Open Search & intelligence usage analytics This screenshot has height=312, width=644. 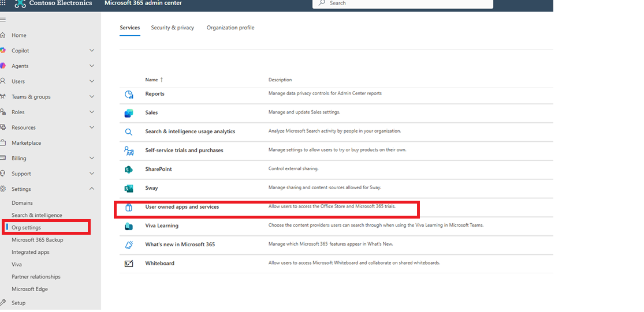[x=190, y=131]
